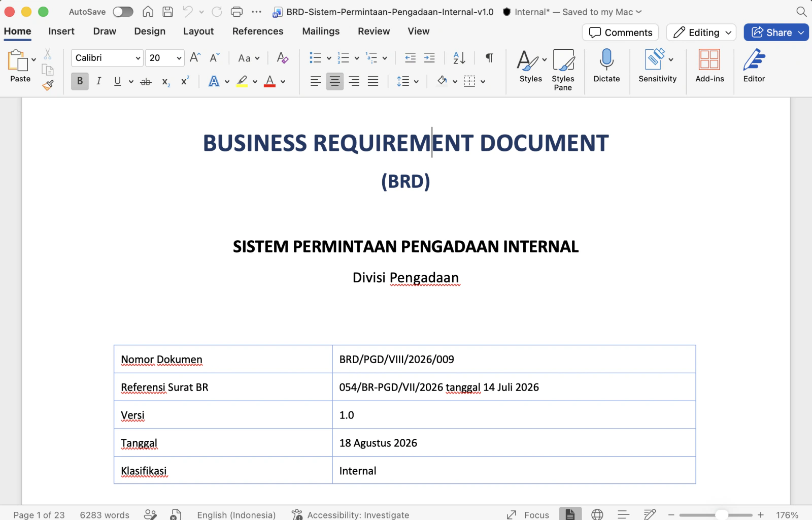The image size is (812, 520).
Task: Open the Mailings tab
Action: (x=321, y=31)
